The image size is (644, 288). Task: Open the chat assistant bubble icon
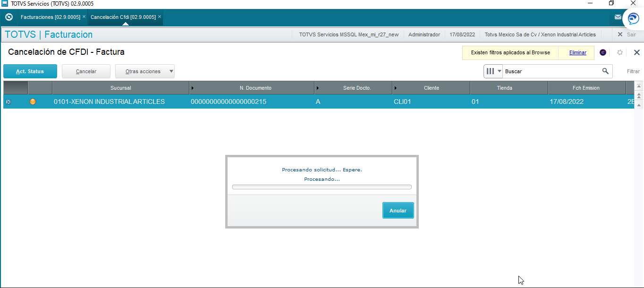click(x=633, y=19)
